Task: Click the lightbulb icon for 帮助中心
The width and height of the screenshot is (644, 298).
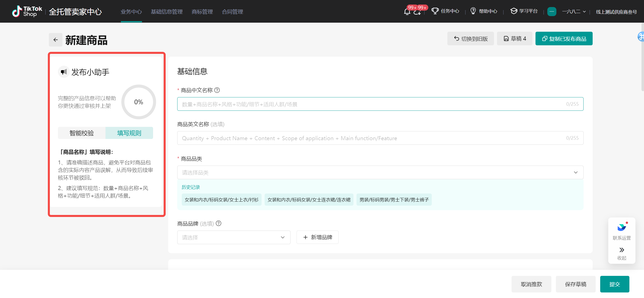Action: point(473,11)
